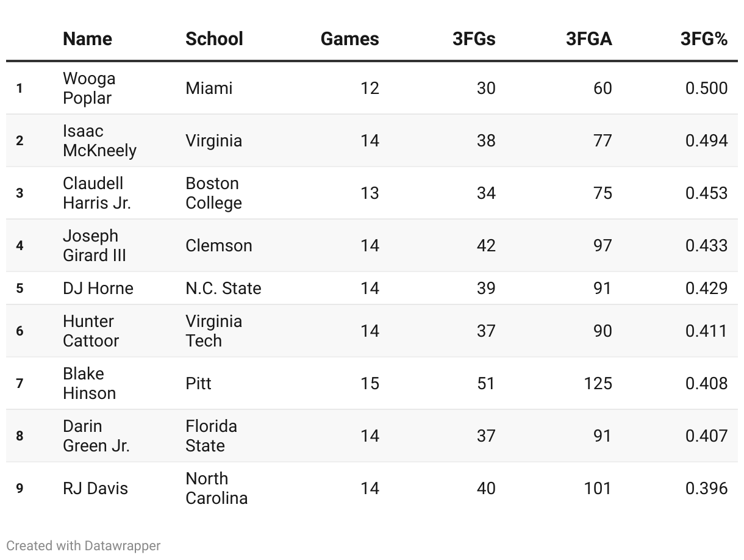
Task: Select the Isaac McKneely name cell
Action: (99, 141)
